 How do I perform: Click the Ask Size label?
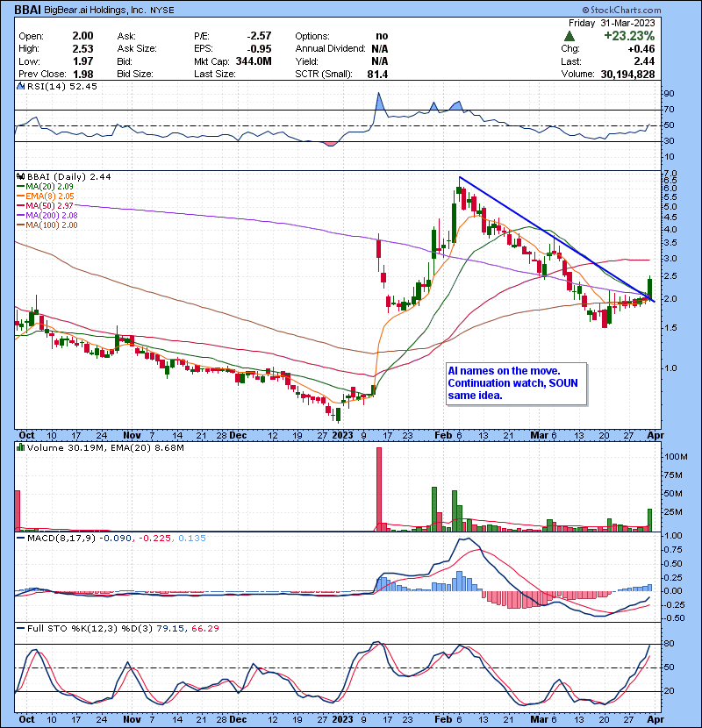137,49
